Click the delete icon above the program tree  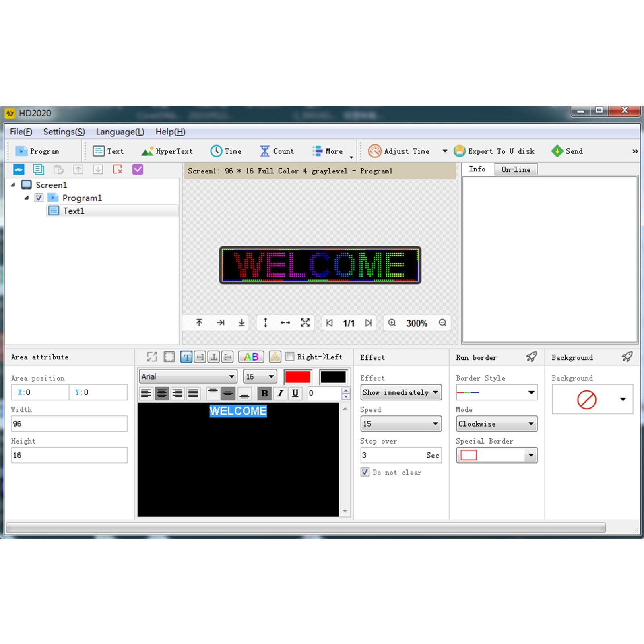point(118,169)
